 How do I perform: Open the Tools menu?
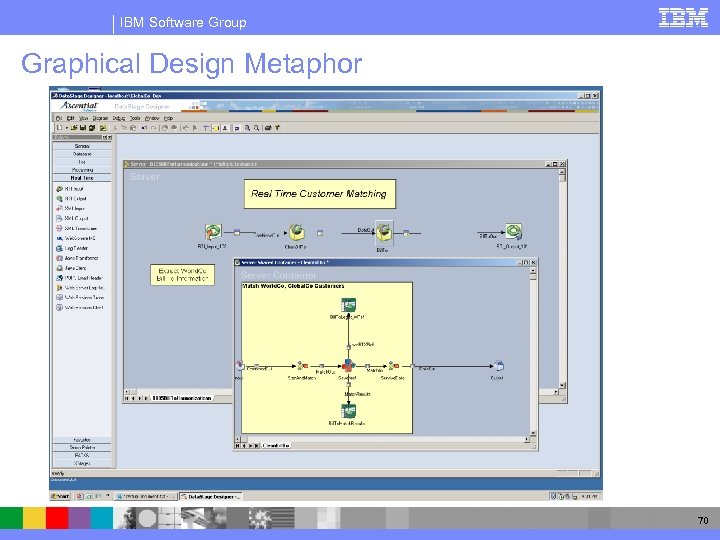pos(135,118)
